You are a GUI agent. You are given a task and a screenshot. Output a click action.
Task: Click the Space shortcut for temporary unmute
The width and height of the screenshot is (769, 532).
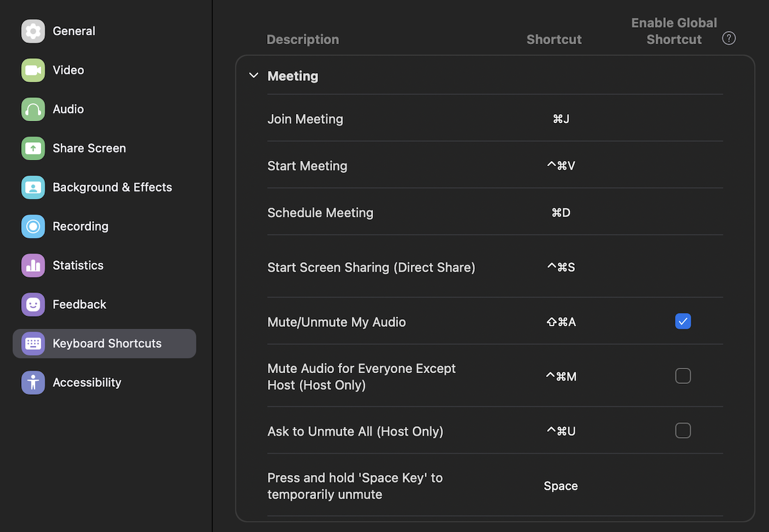click(561, 486)
